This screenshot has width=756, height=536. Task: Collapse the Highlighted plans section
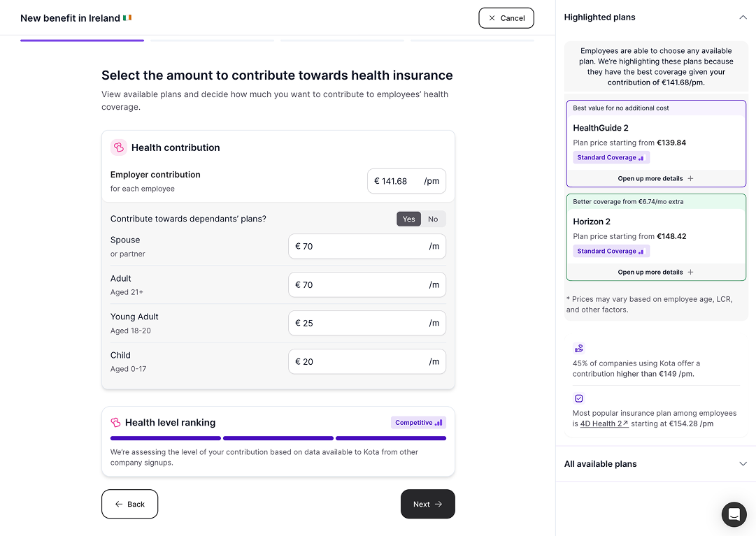(x=743, y=17)
